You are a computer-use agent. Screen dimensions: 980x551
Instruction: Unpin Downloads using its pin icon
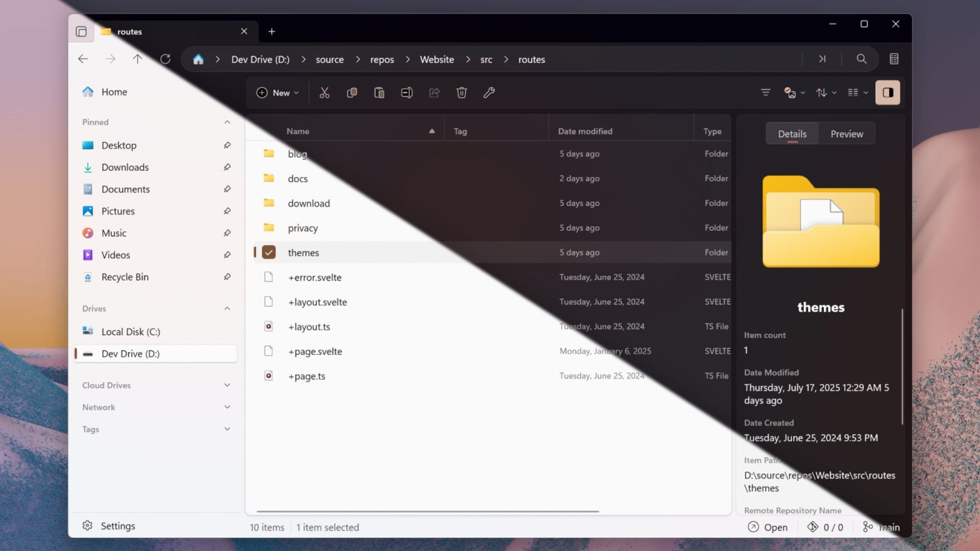click(x=227, y=167)
